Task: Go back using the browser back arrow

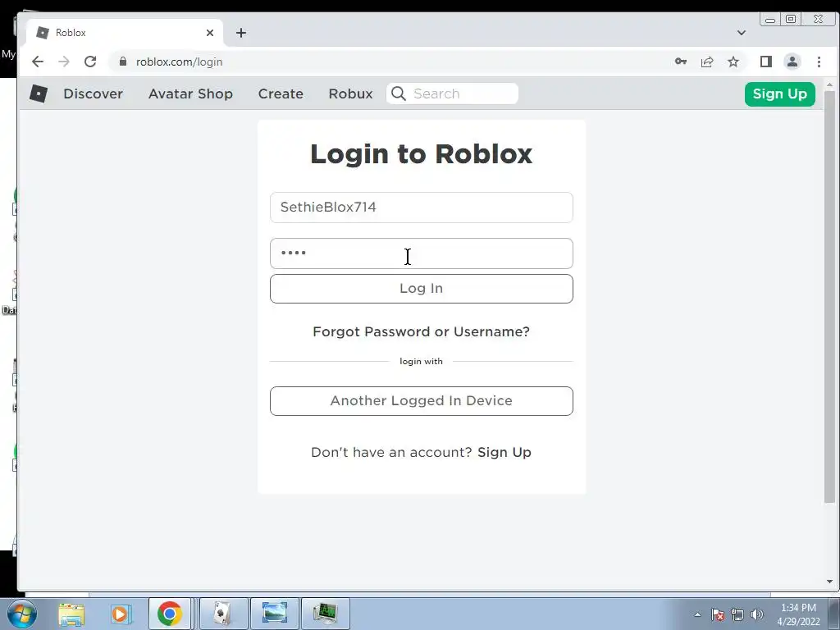Action: coord(38,62)
